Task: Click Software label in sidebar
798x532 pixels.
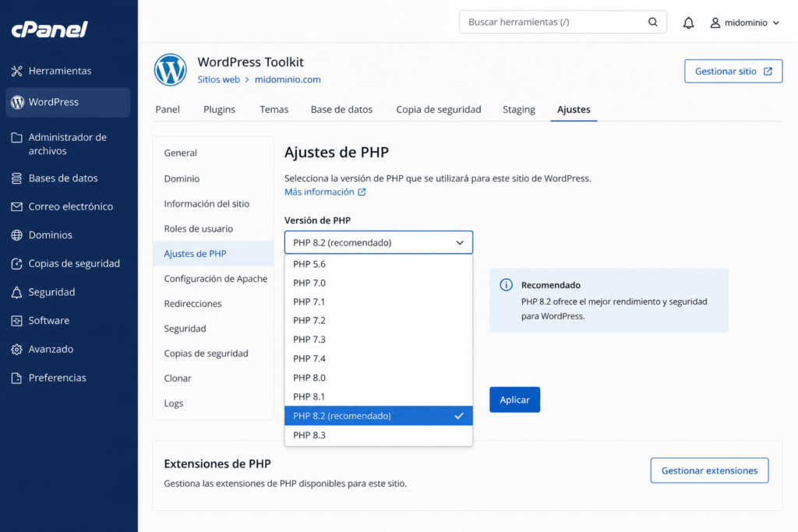Action: click(x=49, y=321)
